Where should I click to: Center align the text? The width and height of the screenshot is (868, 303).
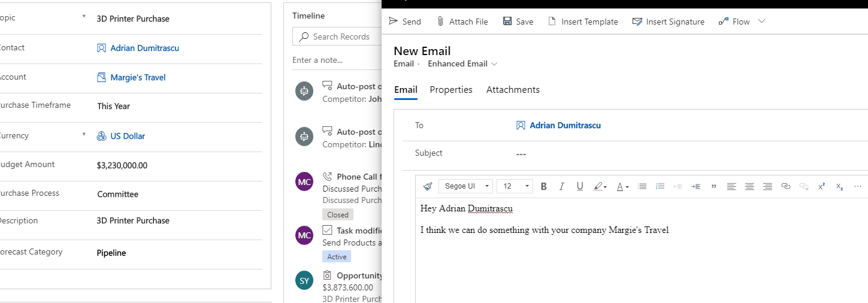pyautogui.click(x=749, y=186)
